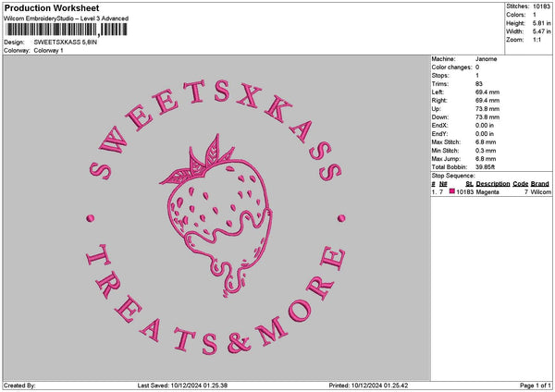Click the N# column header
Screen dimensions: 555x392
[x=443, y=184]
